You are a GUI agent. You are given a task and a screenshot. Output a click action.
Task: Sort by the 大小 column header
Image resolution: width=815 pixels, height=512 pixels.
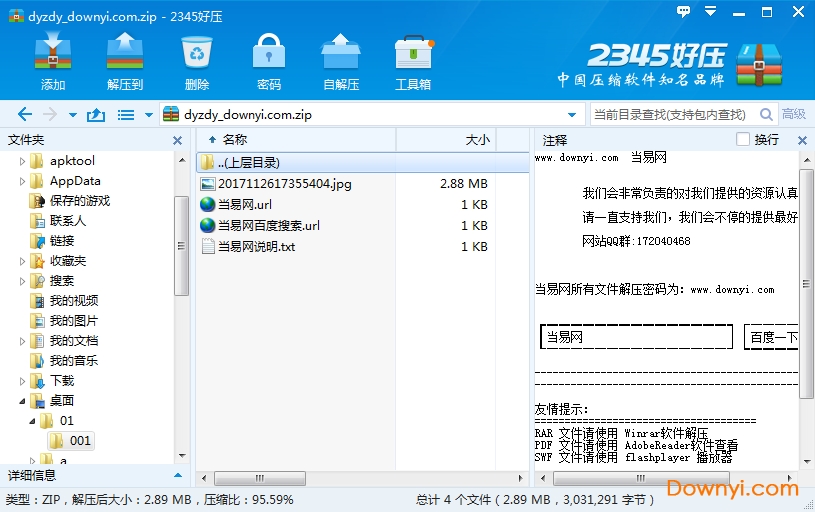477,140
